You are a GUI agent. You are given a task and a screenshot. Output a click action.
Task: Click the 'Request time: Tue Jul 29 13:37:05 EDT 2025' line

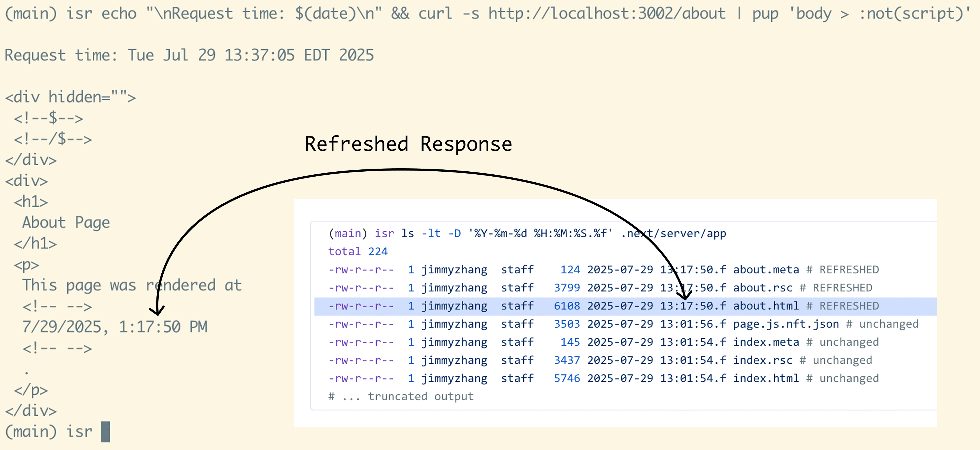tap(189, 55)
